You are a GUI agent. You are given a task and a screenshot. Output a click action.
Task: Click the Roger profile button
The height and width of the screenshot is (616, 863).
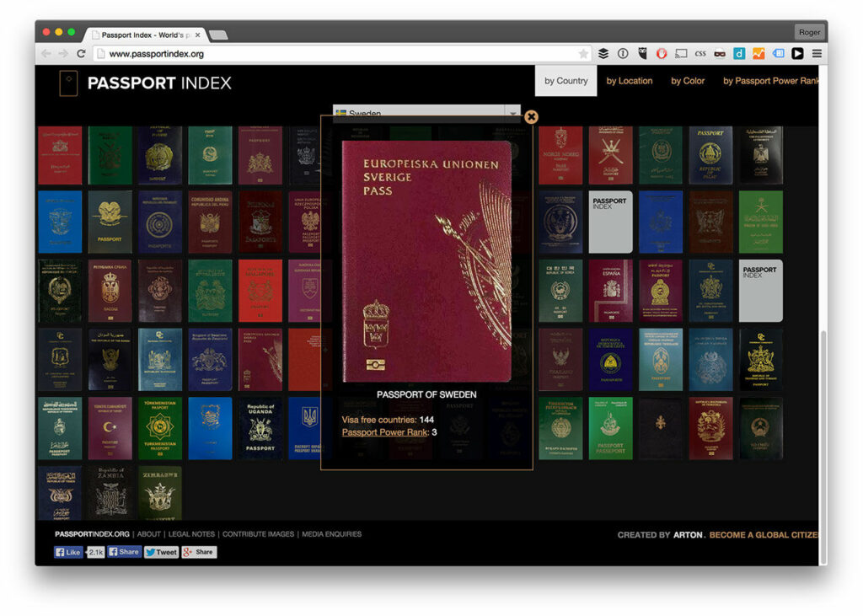click(810, 33)
